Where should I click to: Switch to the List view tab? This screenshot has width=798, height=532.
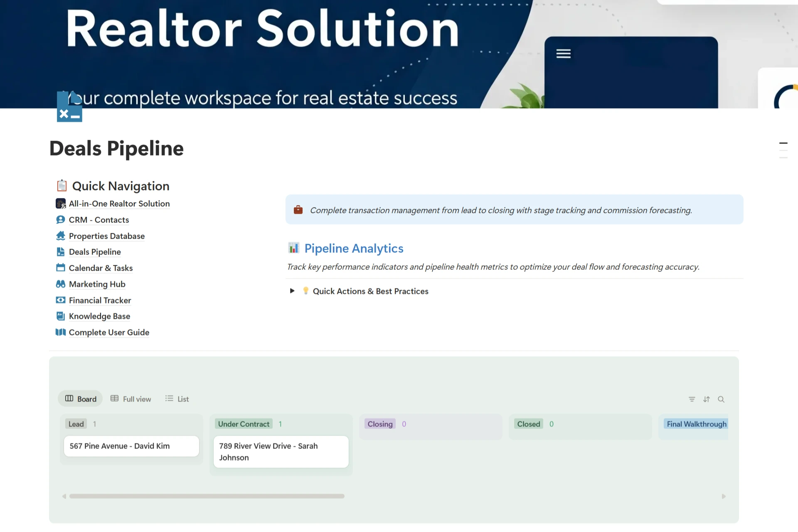coord(177,399)
